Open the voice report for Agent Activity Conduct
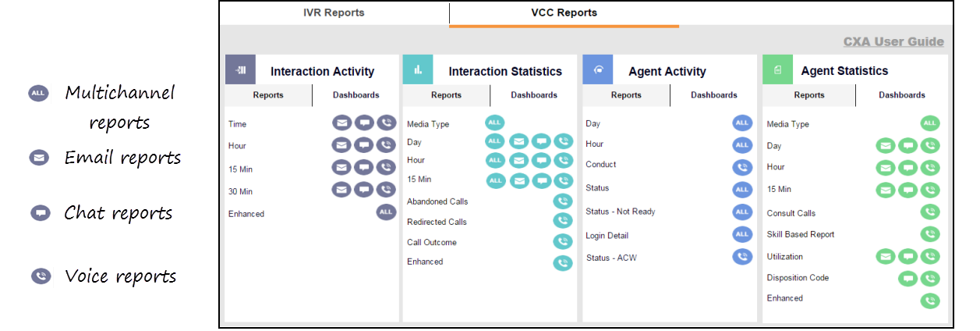Screen dimensions: 980x331 [x=742, y=166]
